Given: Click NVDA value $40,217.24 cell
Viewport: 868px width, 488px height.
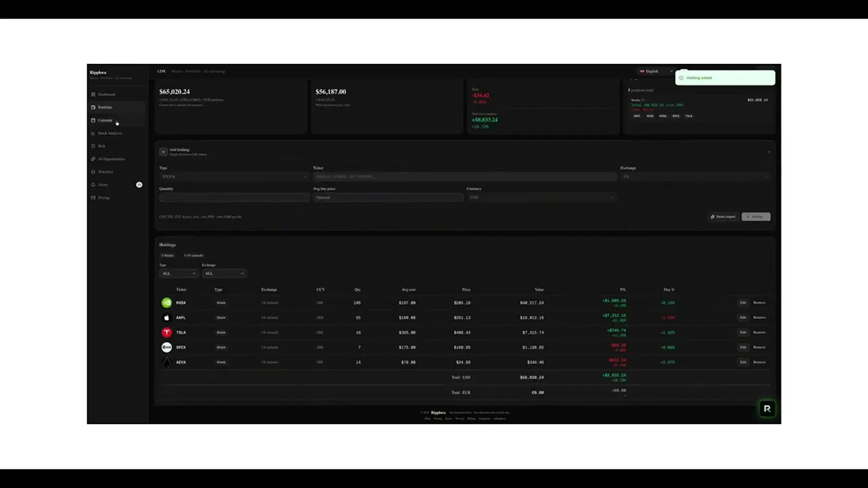Looking at the screenshot, I should (532, 303).
